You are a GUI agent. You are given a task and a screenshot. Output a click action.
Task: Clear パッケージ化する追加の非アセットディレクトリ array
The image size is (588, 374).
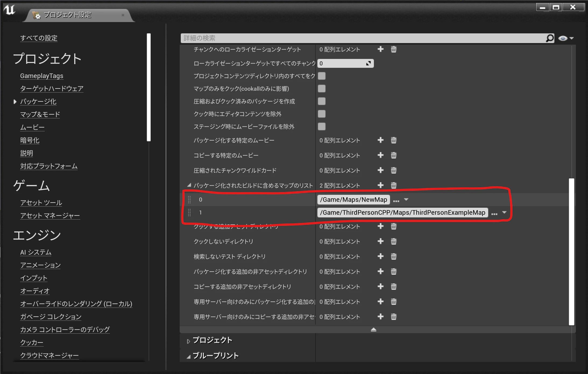click(394, 271)
